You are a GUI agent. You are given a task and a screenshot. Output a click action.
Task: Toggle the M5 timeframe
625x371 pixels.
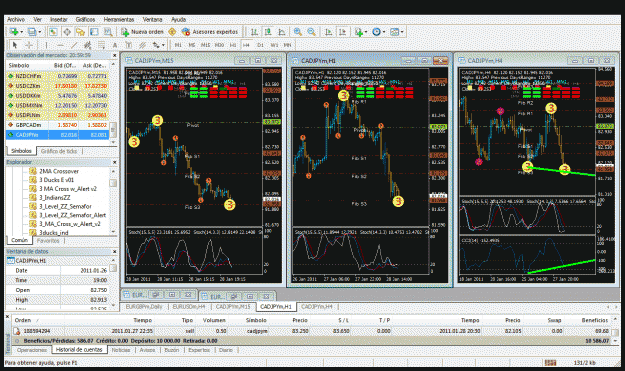point(192,45)
